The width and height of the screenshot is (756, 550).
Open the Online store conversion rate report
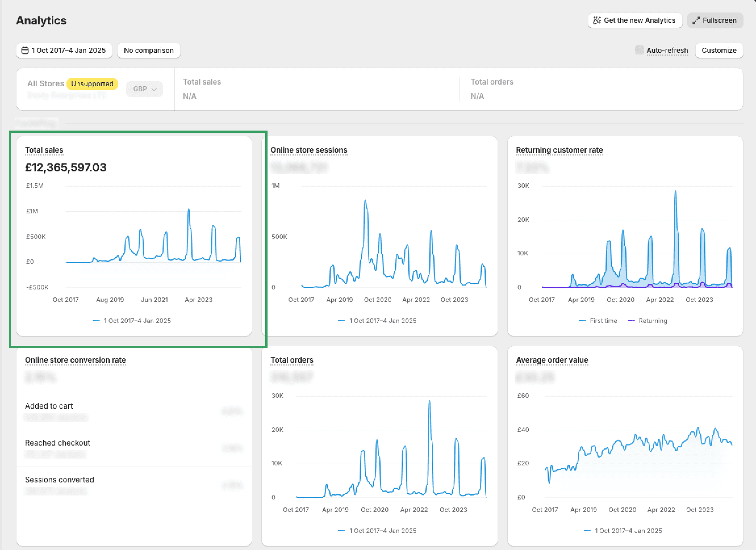[75, 360]
